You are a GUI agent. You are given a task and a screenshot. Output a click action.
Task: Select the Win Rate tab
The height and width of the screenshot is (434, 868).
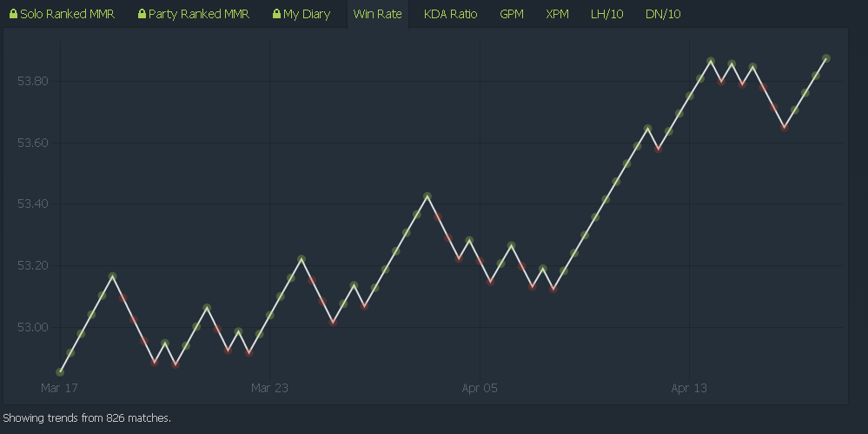coord(378,14)
